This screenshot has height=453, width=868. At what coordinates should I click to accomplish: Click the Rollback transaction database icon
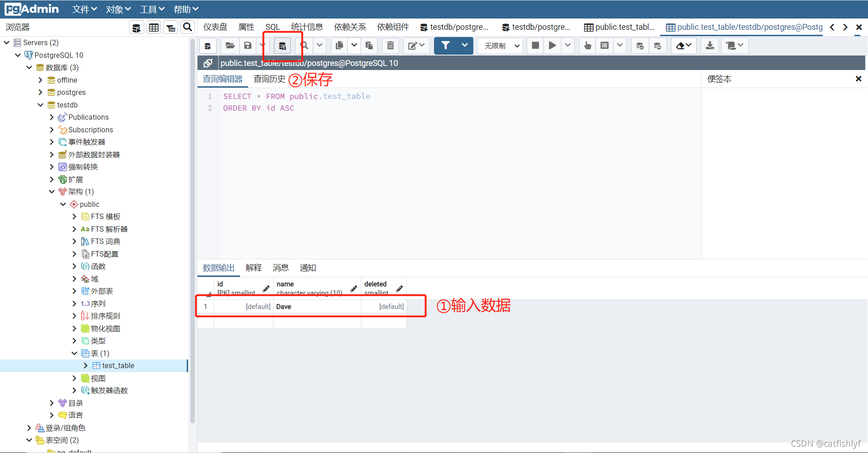coord(658,46)
